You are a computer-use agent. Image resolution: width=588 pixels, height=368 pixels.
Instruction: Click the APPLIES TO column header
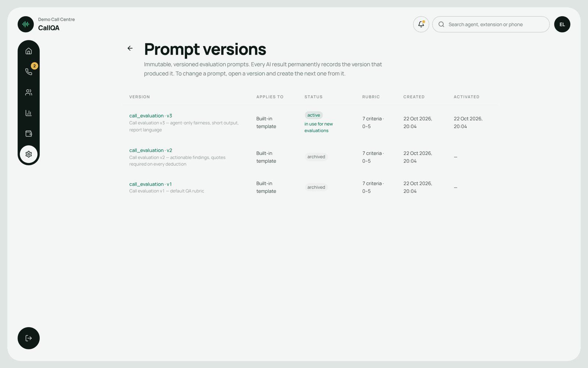pyautogui.click(x=270, y=97)
